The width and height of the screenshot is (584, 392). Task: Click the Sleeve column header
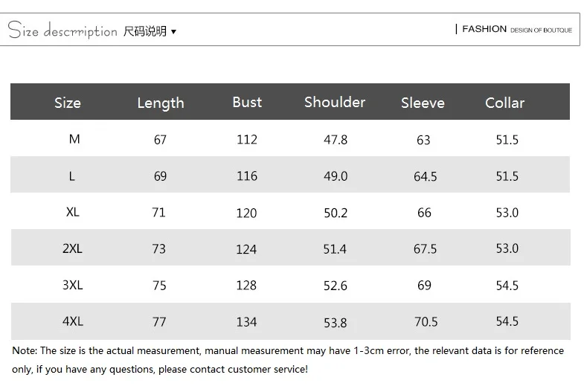[423, 103]
